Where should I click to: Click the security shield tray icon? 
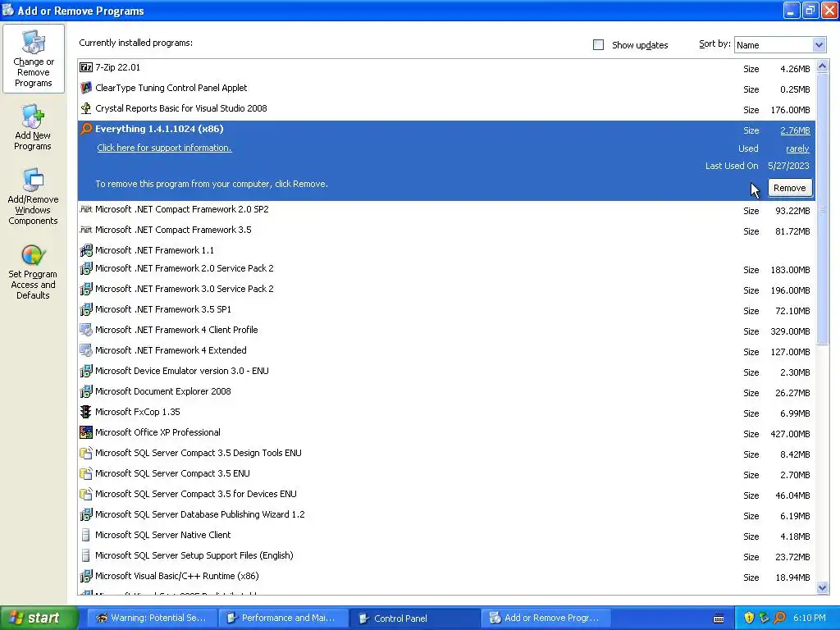(x=749, y=619)
